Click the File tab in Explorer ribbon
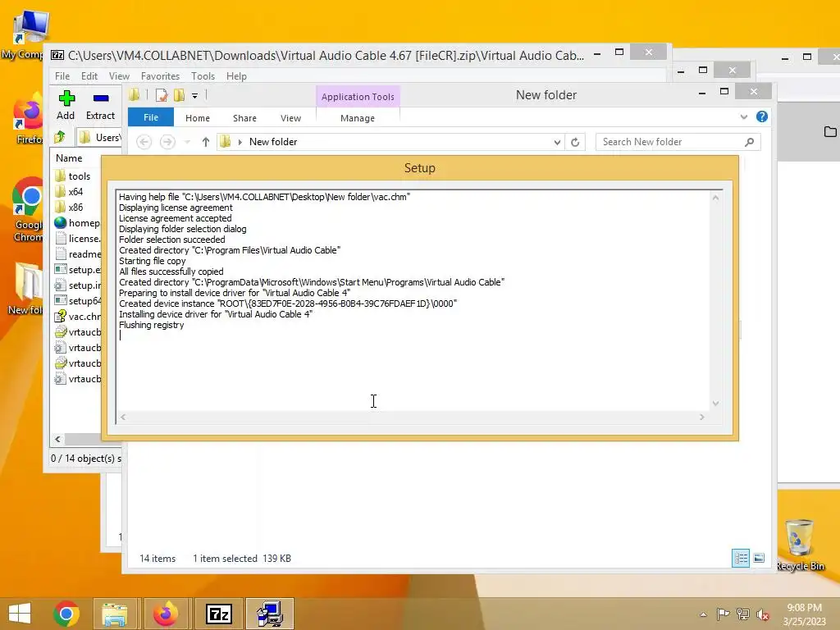 tap(151, 117)
